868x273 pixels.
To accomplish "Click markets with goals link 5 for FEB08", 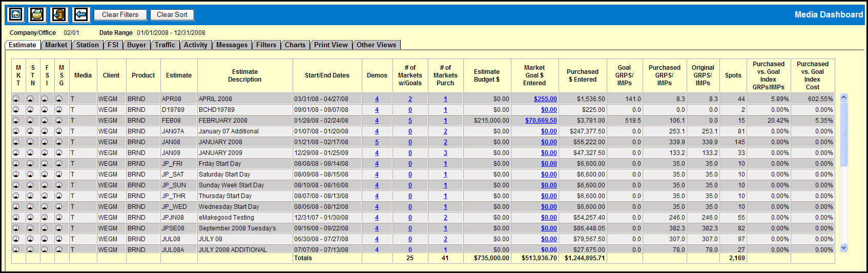I will point(410,121).
